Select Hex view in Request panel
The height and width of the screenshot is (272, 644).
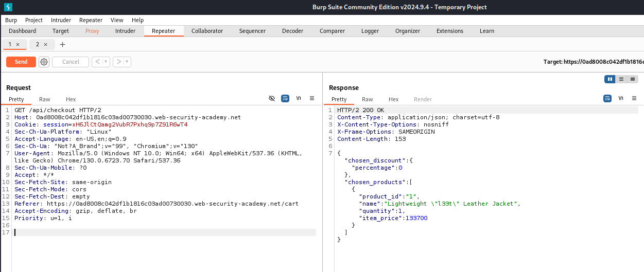pos(71,99)
